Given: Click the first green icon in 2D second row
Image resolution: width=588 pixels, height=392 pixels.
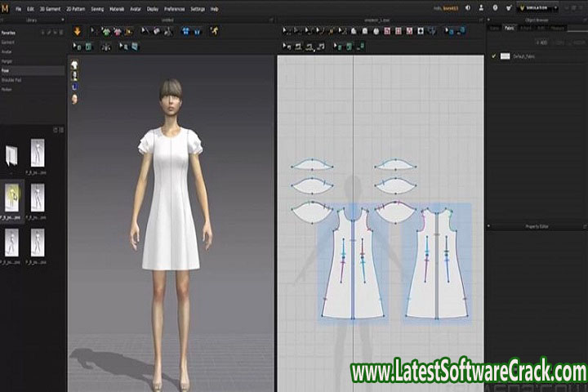Looking at the screenshot, I should [340, 47].
